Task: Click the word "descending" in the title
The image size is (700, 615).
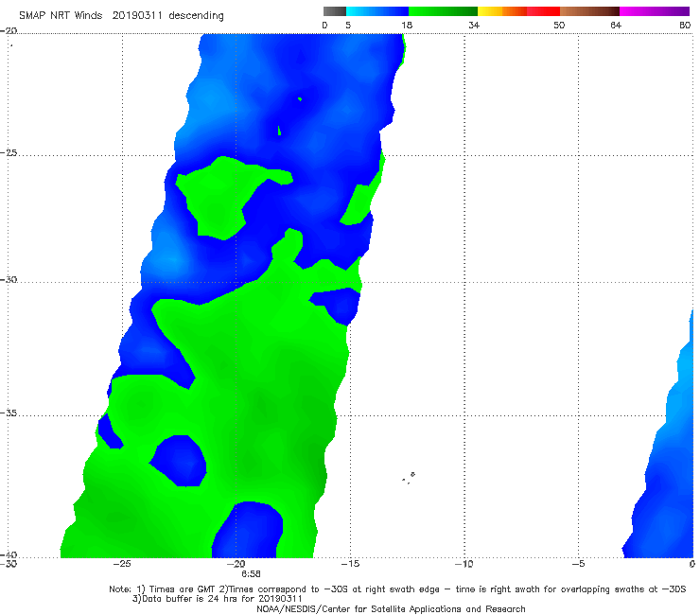Action: click(x=196, y=15)
